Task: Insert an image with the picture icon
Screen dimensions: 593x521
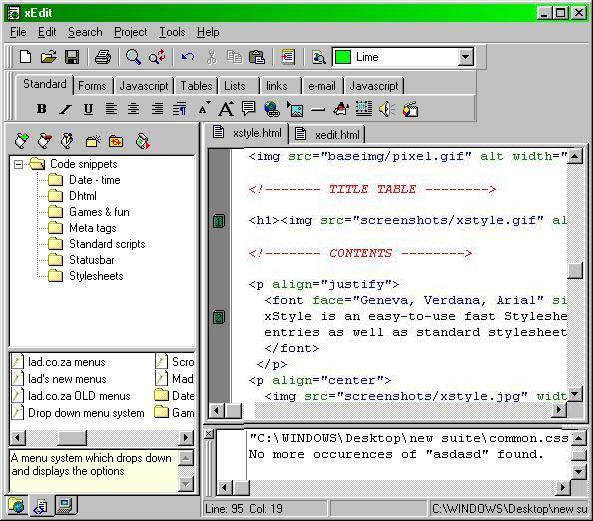Action: (x=295, y=109)
